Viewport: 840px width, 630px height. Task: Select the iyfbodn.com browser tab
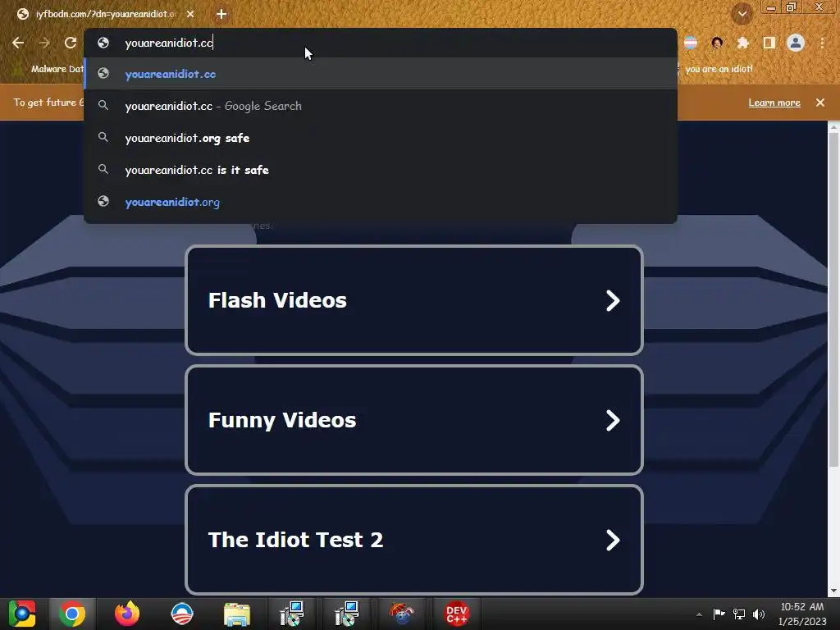click(x=105, y=14)
